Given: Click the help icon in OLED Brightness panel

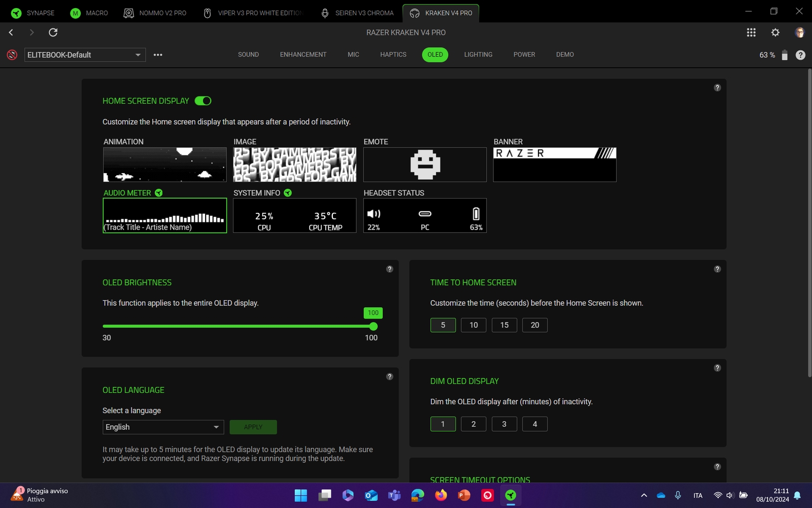Looking at the screenshot, I should (389, 269).
